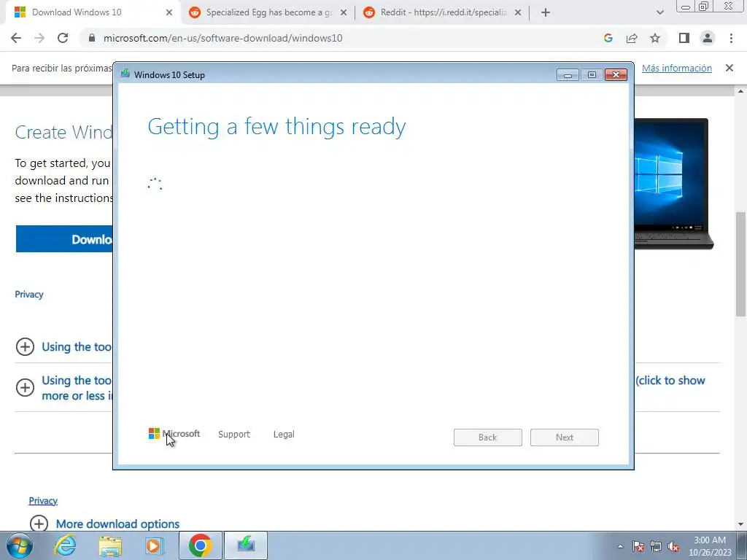
Task: Minimize the Windows 10 Setup window
Action: [x=568, y=75]
